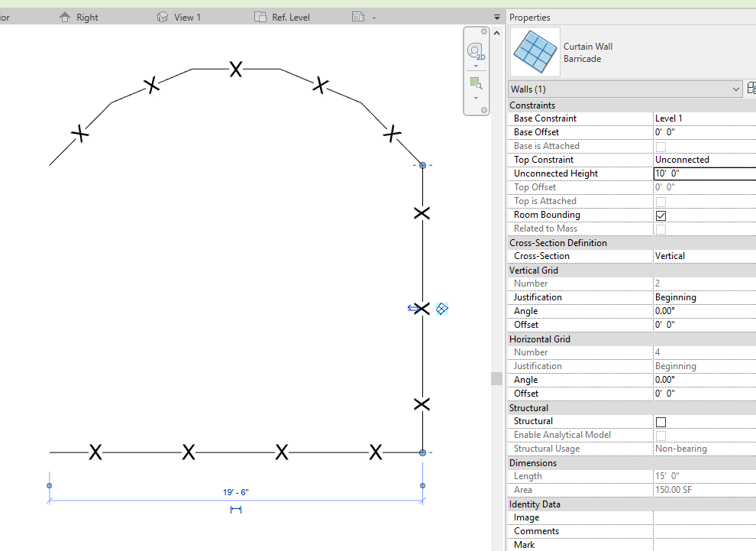Open the 2D SteeringWheel navigation tool
Viewport: 756px width, 551px height.
473,50
